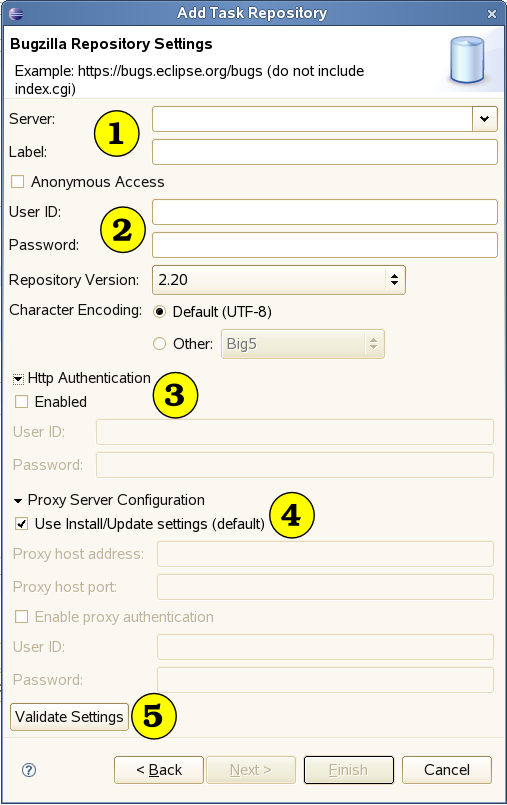Go back with the Back button
507x805 pixels.
pyautogui.click(x=159, y=770)
